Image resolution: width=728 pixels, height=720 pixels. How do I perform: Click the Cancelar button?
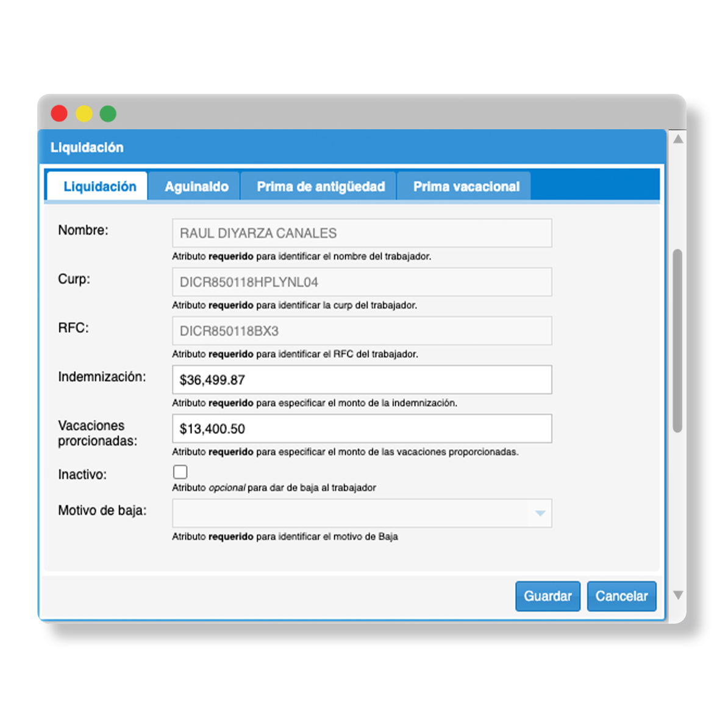click(x=621, y=596)
